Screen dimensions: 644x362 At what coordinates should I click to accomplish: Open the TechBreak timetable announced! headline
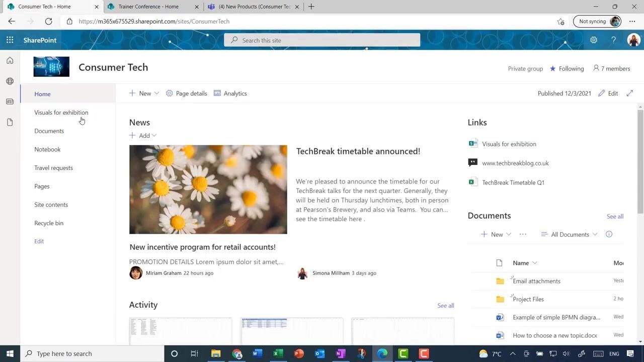[x=358, y=151]
